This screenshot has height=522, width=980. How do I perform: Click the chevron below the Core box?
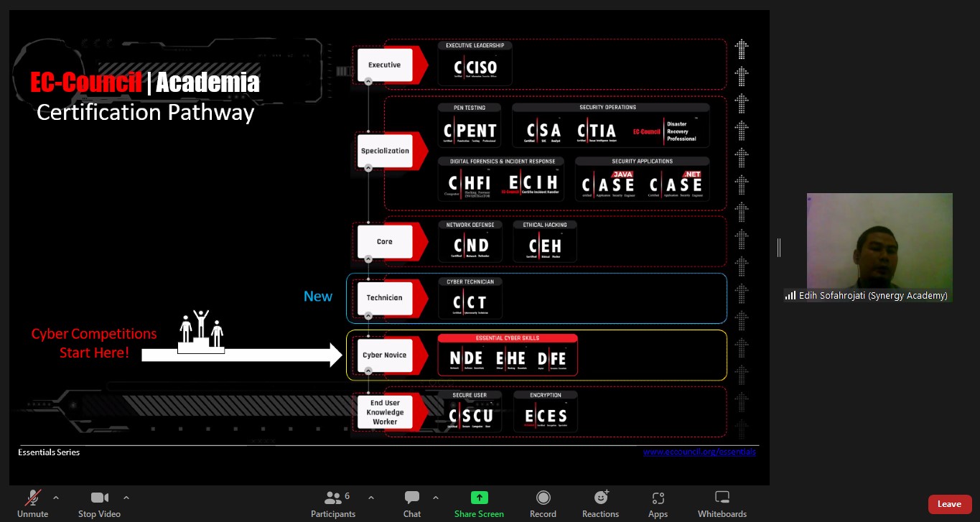368,258
